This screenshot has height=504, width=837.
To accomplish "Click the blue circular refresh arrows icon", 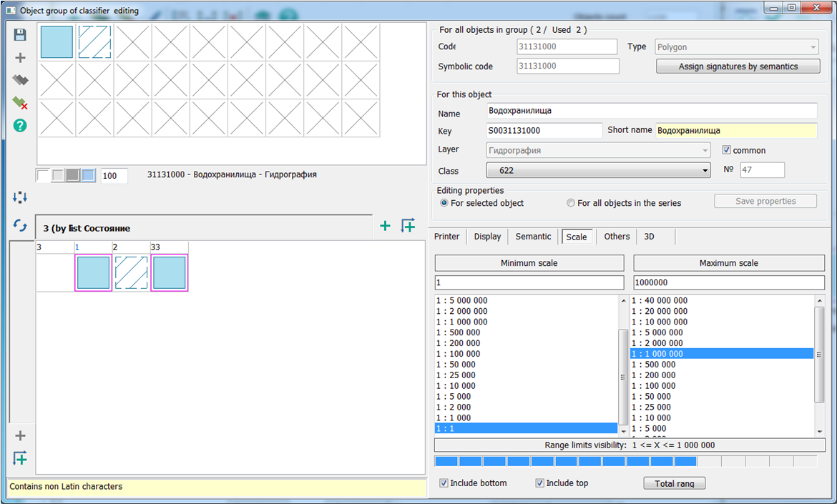I will click(x=20, y=225).
